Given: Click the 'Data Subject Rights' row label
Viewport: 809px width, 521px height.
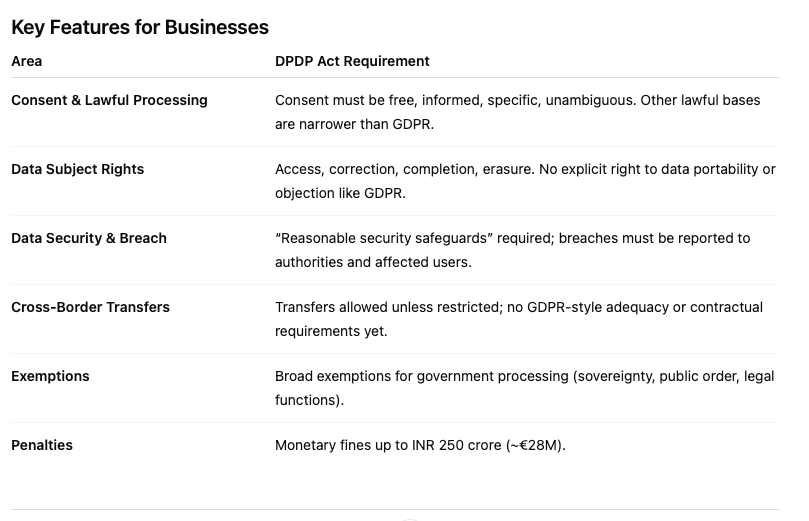Looking at the screenshot, I should (x=77, y=169).
